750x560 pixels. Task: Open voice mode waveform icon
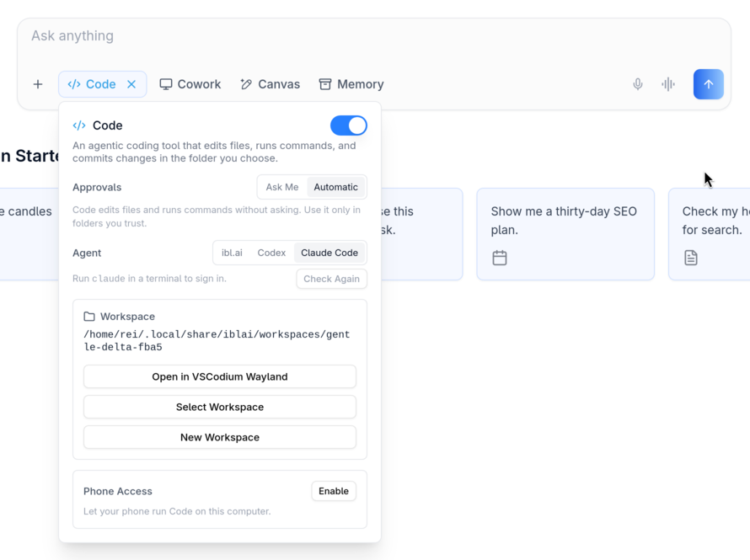668,84
